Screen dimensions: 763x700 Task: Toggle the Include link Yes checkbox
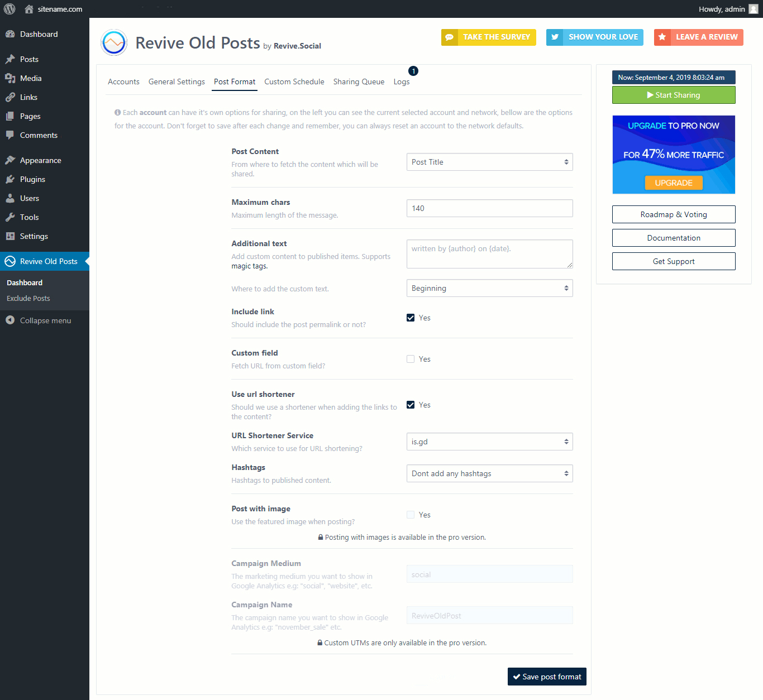411,318
